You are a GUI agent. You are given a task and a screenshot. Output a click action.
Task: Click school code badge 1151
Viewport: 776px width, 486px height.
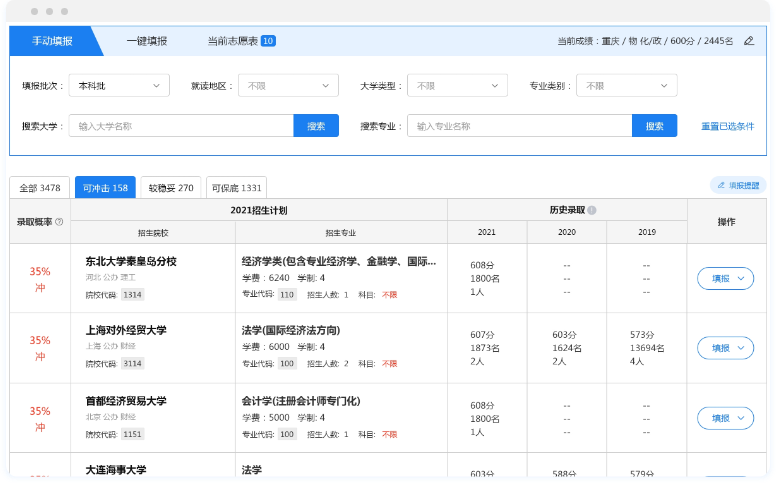pyautogui.click(x=132, y=435)
